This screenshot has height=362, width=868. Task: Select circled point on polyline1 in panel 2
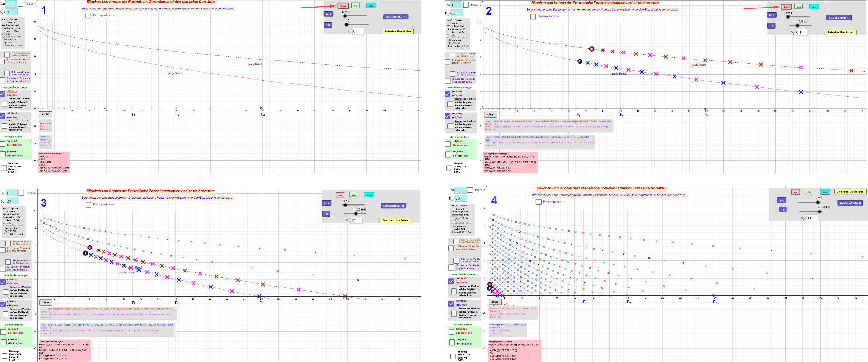click(592, 49)
